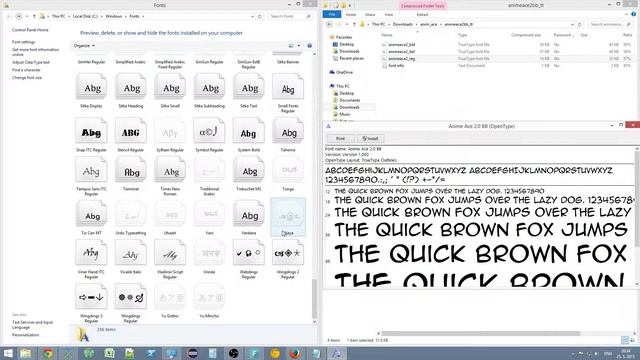Click the Print button in font viewer
Image resolution: width=640 pixels, height=360 pixels.
[x=340, y=138]
